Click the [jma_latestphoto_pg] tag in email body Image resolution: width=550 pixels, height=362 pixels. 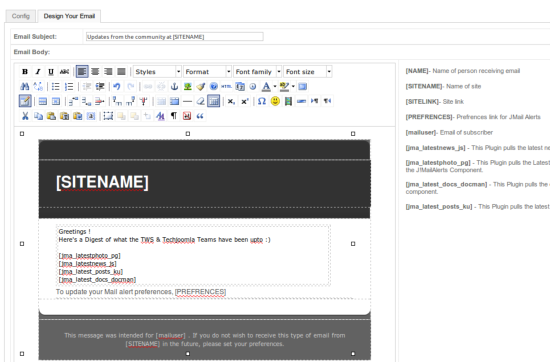point(89,256)
